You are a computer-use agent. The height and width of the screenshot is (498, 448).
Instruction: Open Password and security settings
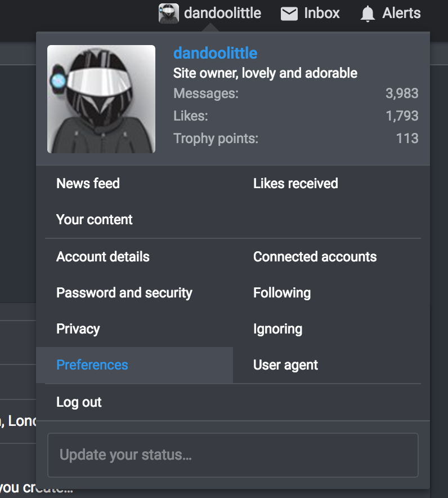point(124,293)
